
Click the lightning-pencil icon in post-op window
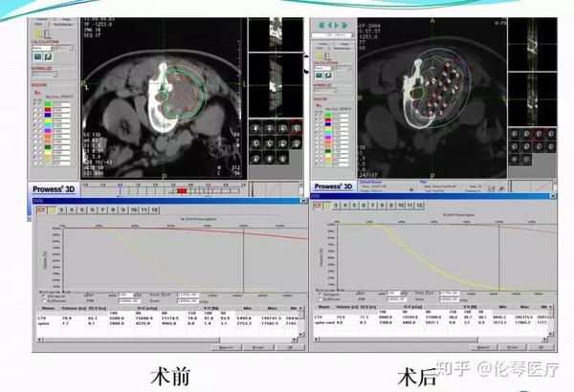[329, 76]
